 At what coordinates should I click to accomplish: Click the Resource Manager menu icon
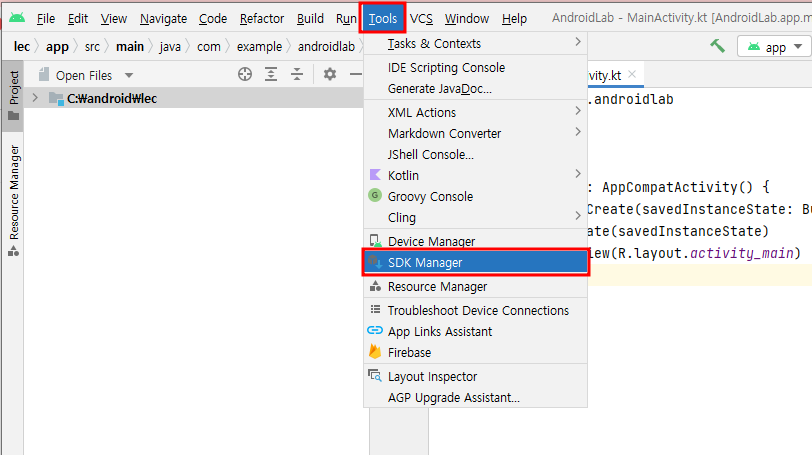(x=375, y=286)
